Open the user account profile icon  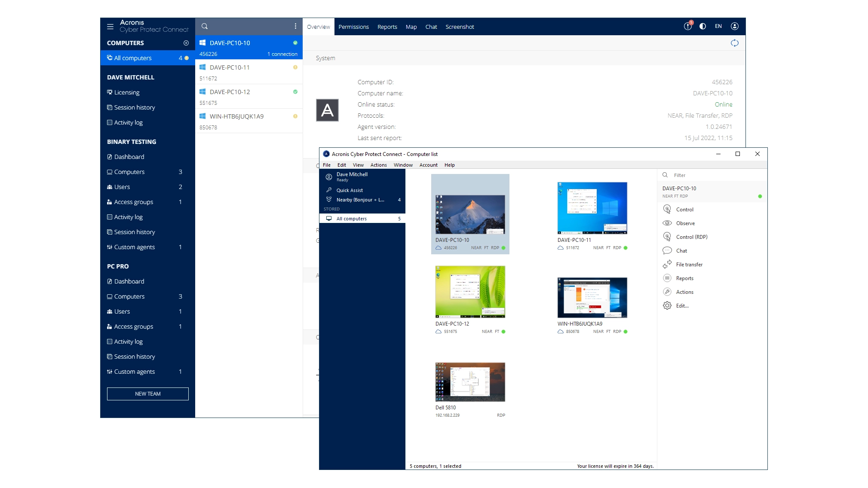pyautogui.click(x=735, y=26)
